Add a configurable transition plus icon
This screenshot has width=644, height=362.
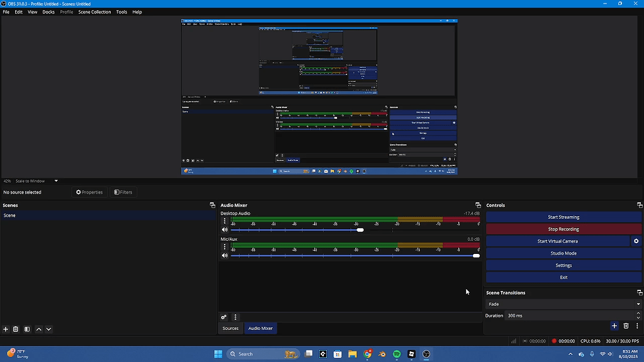pos(614,326)
